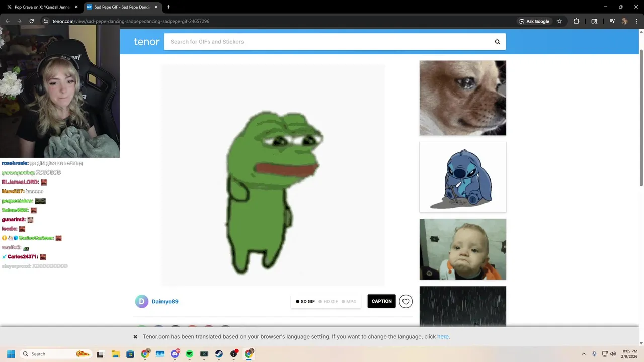This screenshot has height=362, width=644.
Task: Open the Xbox Game Bar taskbar icon
Action: 204,354
